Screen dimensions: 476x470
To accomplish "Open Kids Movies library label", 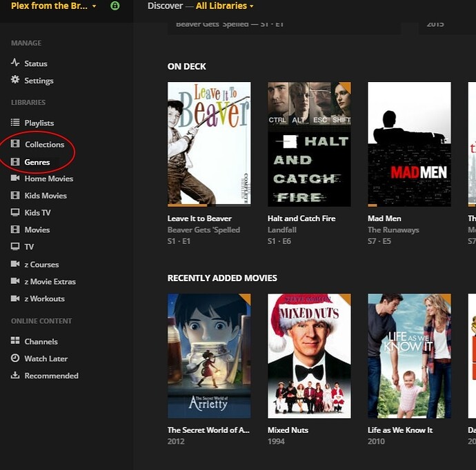I will (46, 196).
